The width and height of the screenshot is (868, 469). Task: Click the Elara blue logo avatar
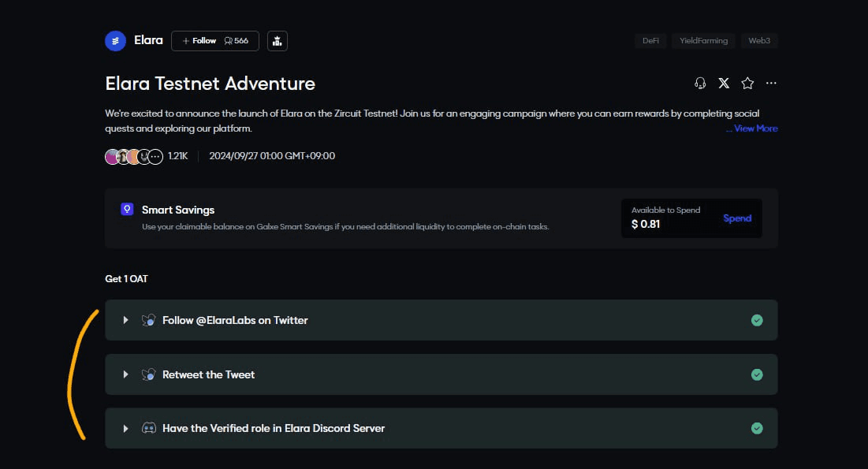coord(115,41)
